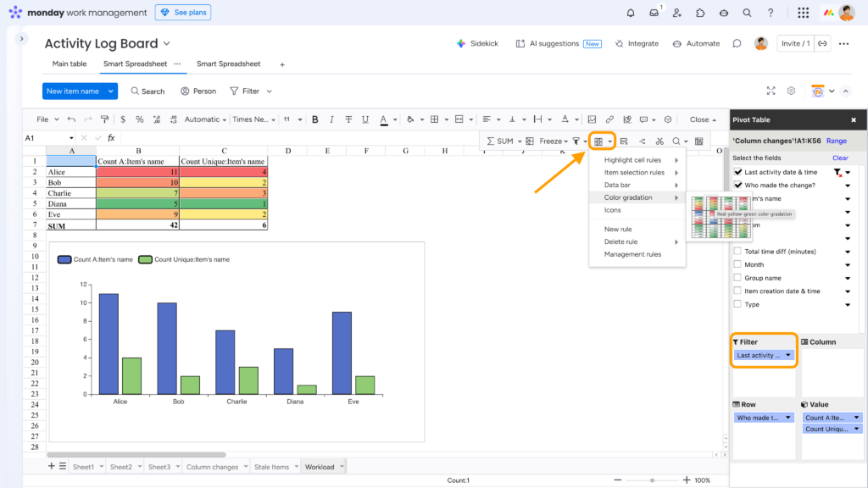Viewport: 868px width, 488px height.
Task: Toggle bold formatting
Action: [x=315, y=119]
